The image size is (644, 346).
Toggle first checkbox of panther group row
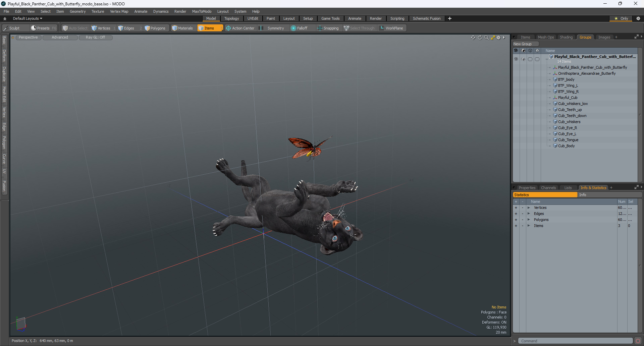(530, 59)
